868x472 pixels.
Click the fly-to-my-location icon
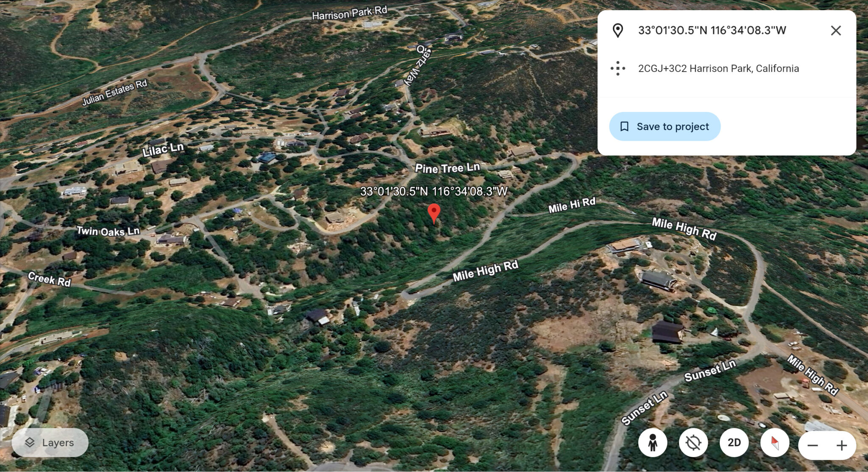(x=693, y=443)
